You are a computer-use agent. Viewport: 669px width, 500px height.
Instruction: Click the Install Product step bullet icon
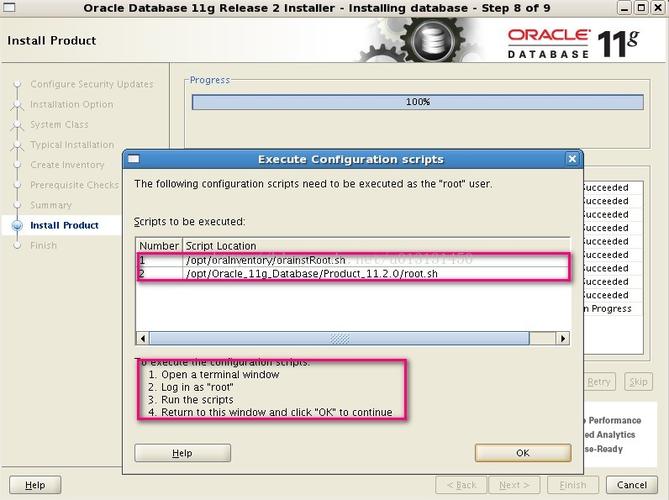[17, 225]
